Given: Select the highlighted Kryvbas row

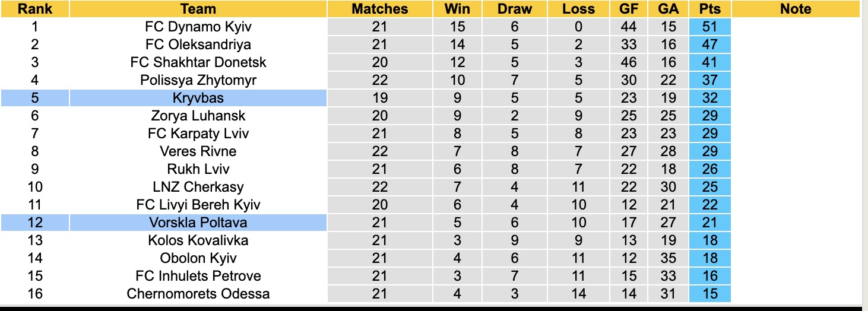Looking at the screenshot, I should [x=198, y=98].
